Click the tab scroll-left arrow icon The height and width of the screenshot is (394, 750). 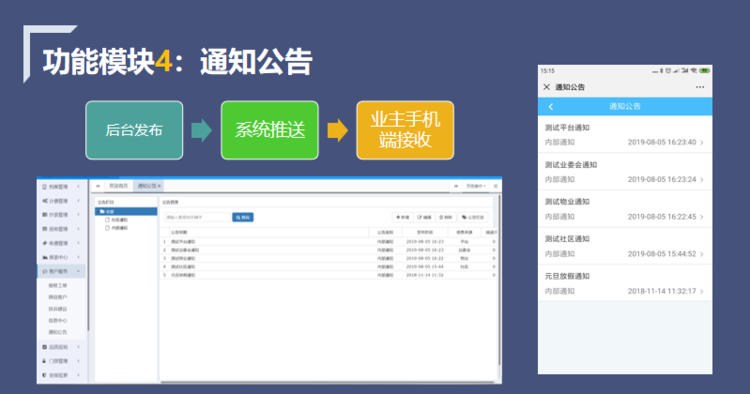click(x=98, y=186)
